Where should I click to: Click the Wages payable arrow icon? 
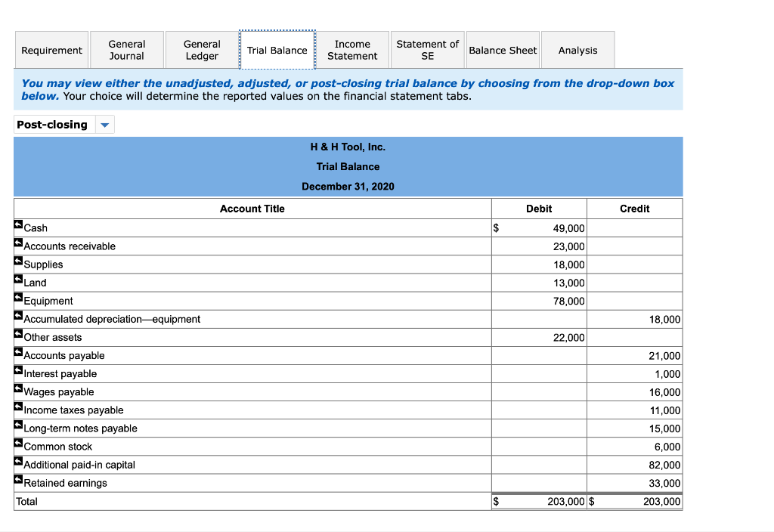pos(17,388)
